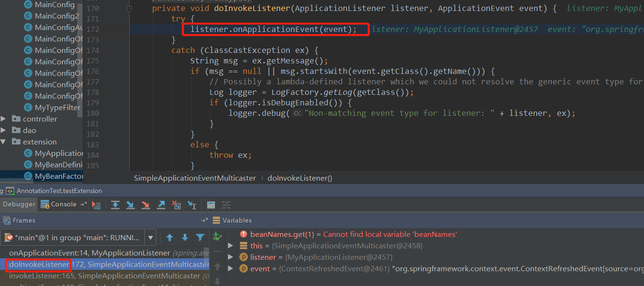Click the 'String msg = ex.getMessage();' line
Image resolution: width=644 pixels, height=286 pixels.
(259, 61)
